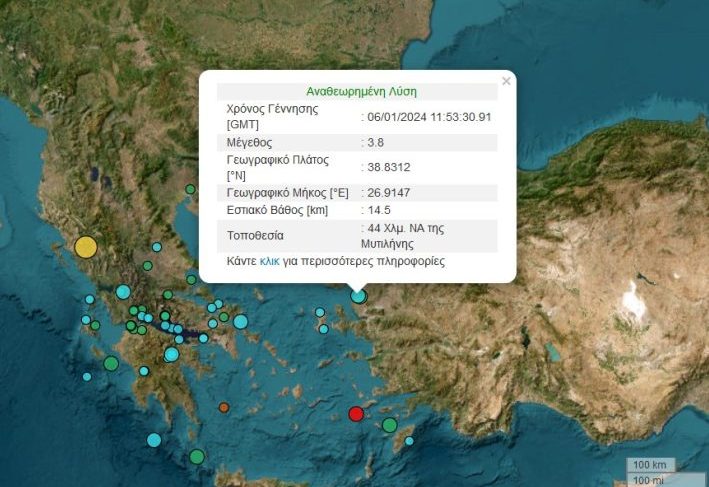709x487 pixels.
Task: Select the small cyan marker near Rhodes
Action: (x=409, y=441)
